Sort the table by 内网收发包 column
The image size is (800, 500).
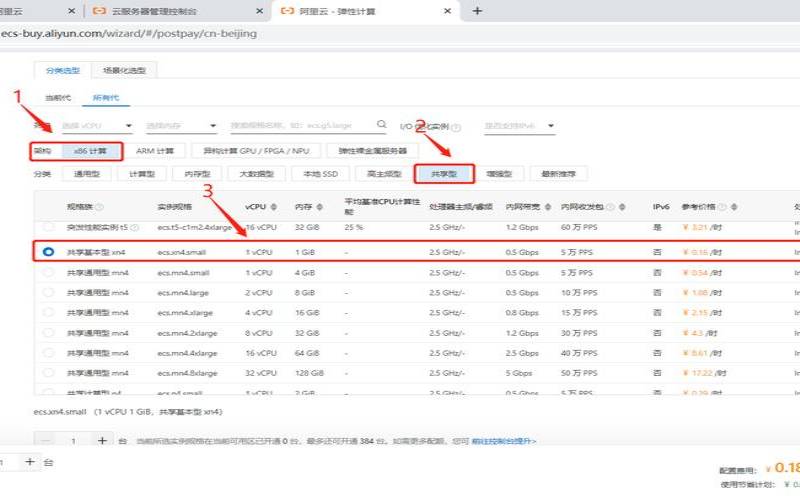[622, 207]
